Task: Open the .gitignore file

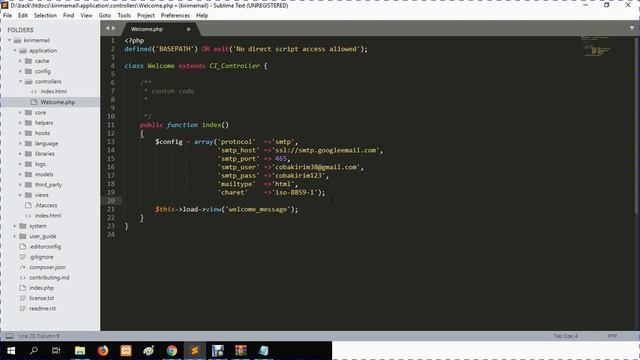Action: (41, 257)
